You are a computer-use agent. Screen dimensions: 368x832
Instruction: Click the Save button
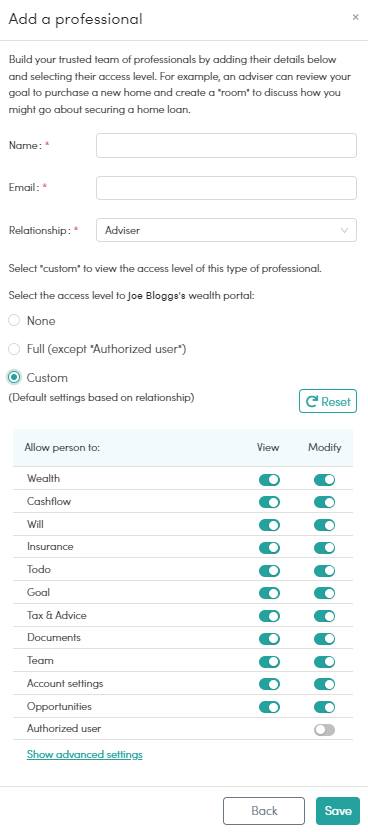tap(338, 811)
